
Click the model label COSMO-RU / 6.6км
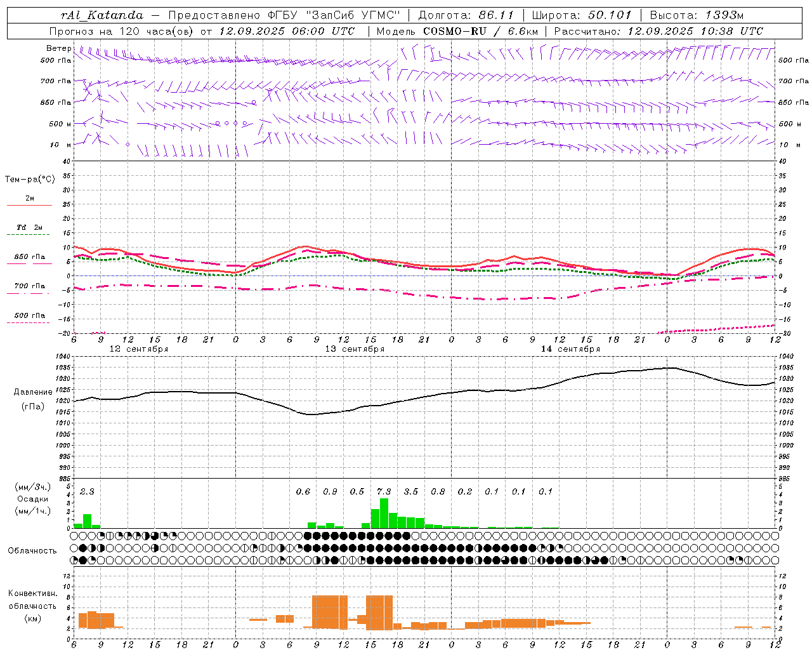pos(480,31)
